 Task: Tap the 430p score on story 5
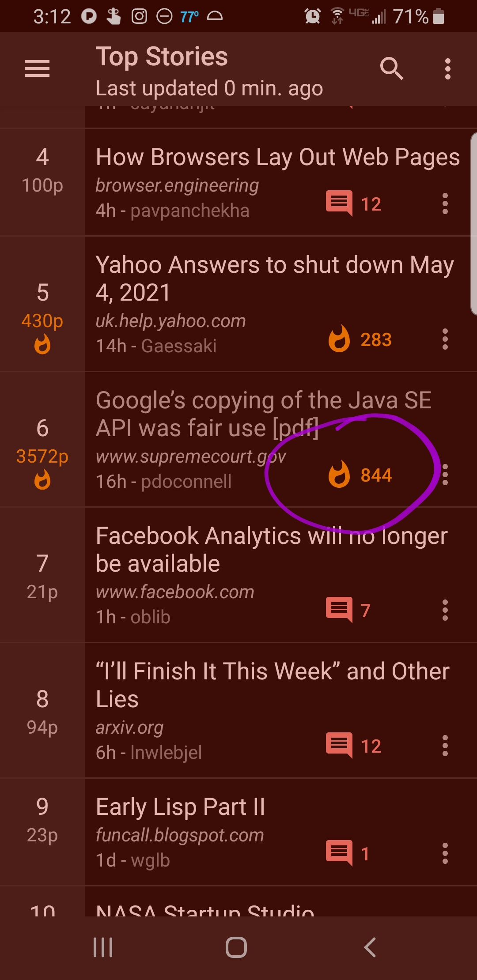click(x=42, y=321)
